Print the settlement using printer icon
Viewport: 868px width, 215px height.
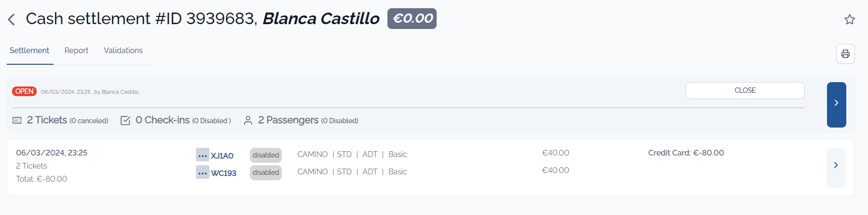point(845,54)
